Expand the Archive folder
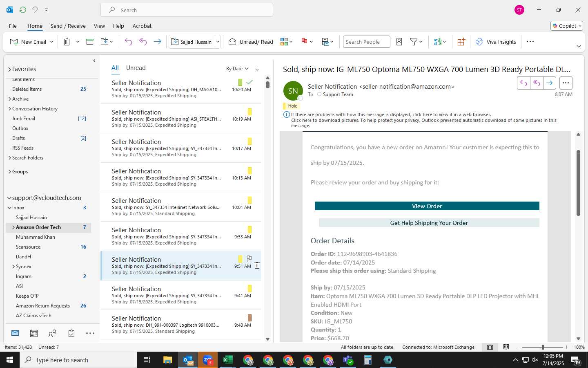The height and width of the screenshot is (368, 588). (10, 99)
